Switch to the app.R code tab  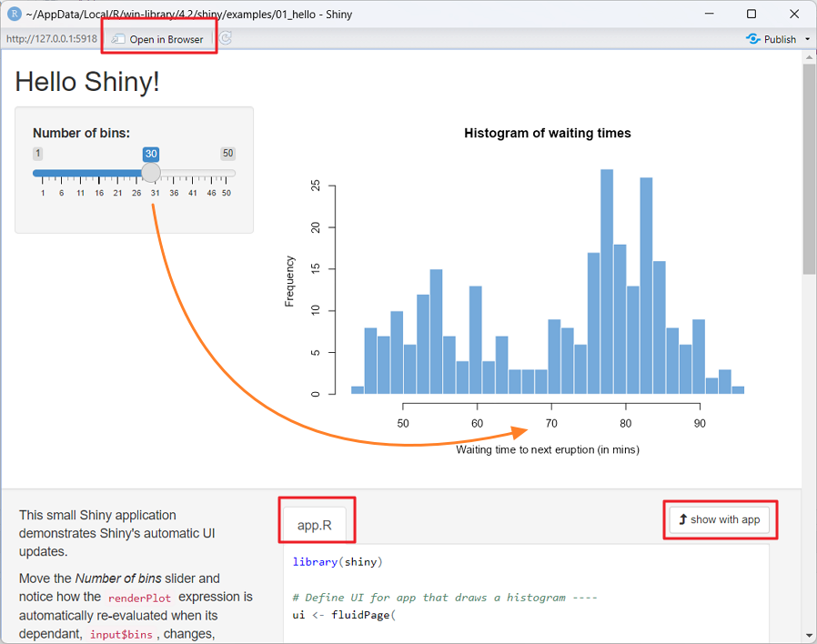[315, 525]
